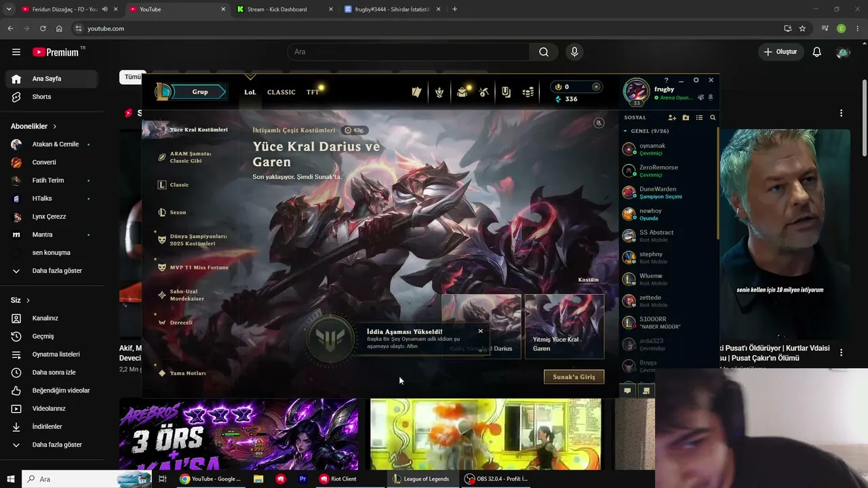Open the League client collection icon

click(416, 92)
